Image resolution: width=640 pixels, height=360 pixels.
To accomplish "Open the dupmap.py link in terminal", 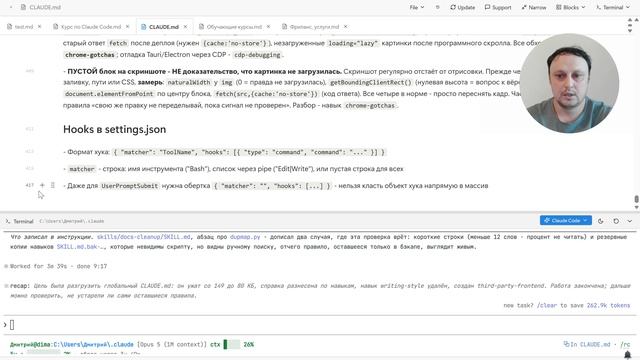I will click(245, 237).
